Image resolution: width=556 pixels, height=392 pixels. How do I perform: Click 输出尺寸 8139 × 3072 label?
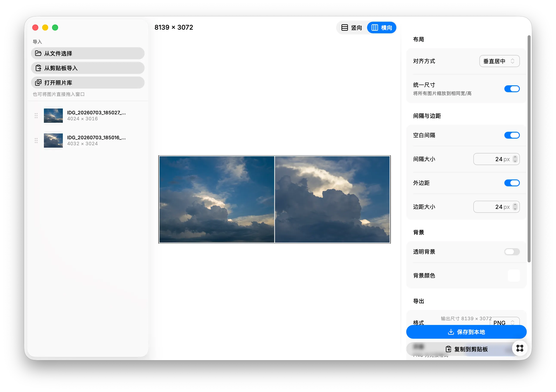(x=466, y=318)
